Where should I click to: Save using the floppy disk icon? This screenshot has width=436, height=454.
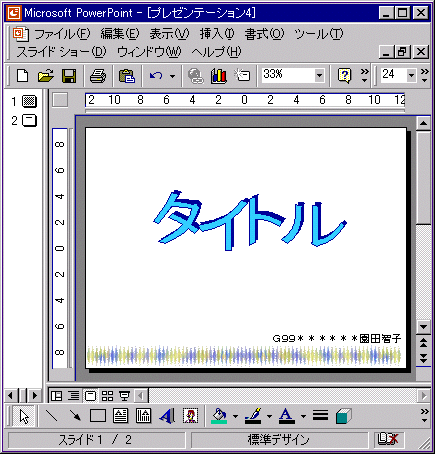[69, 76]
